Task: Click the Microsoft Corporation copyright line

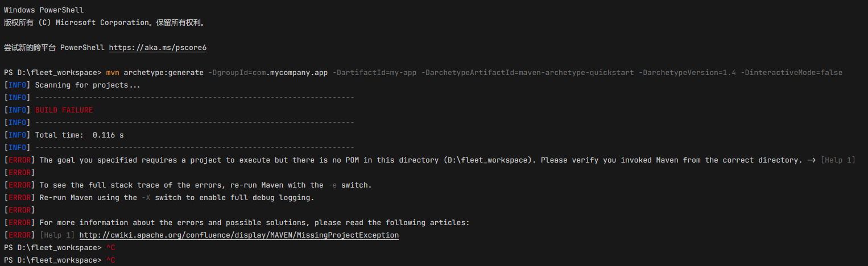Action: (x=104, y=23)
